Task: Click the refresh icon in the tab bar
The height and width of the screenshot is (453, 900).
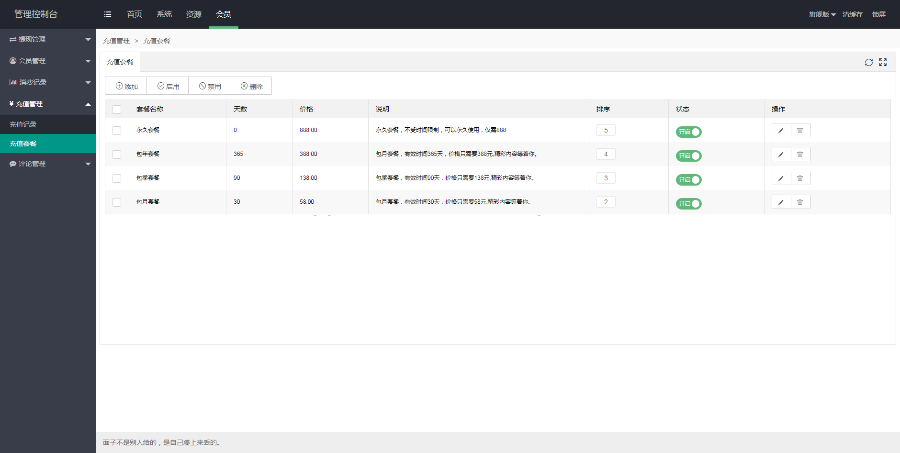Action: click(868, 62)
